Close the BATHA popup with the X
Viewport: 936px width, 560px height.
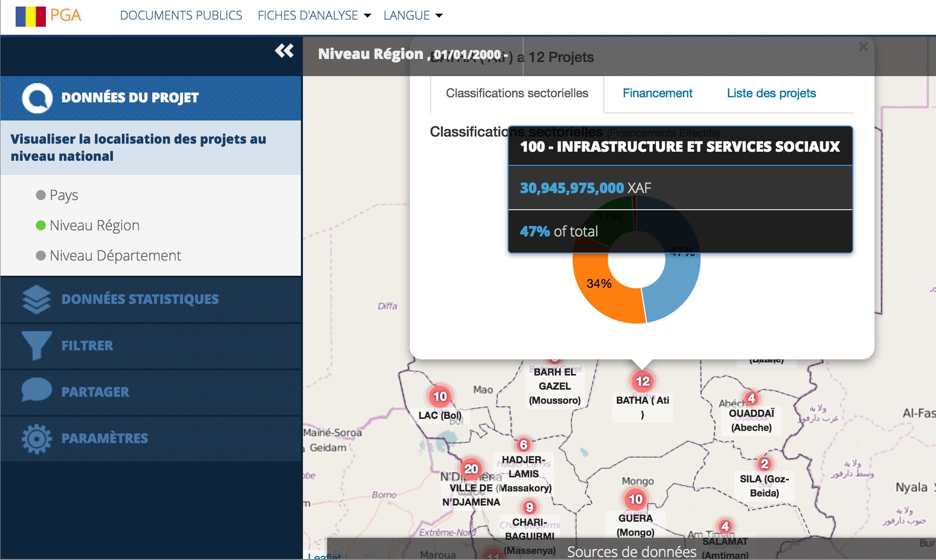[863, 46]
